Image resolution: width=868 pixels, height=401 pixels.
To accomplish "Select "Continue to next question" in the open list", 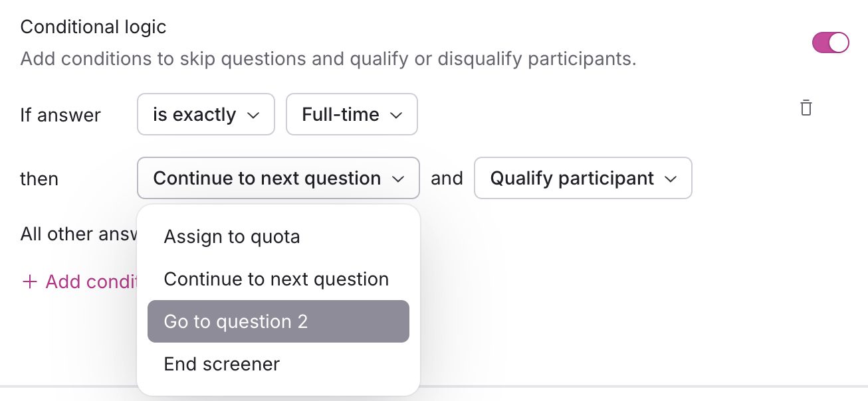I will 276,279.
